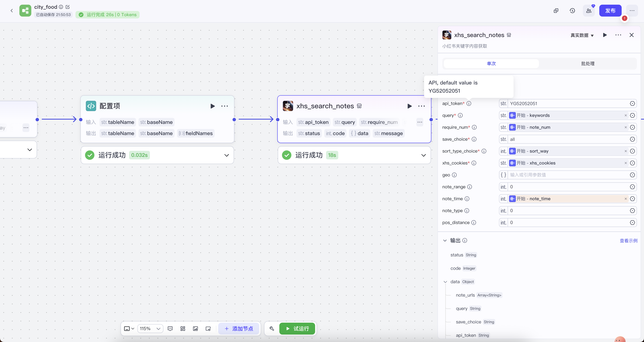Open the auto-layout grid icon in toolbar

coord(183,329)
